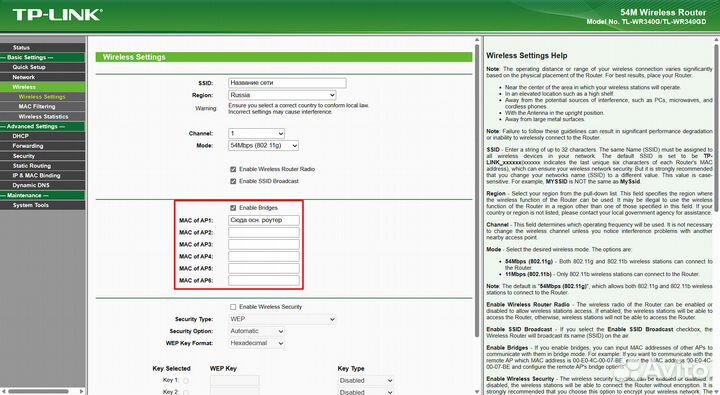Click the Wireless Settings Help heading
Image resolution: width=720 pixels, height=395 pixels.
click(x=527, y=56)
